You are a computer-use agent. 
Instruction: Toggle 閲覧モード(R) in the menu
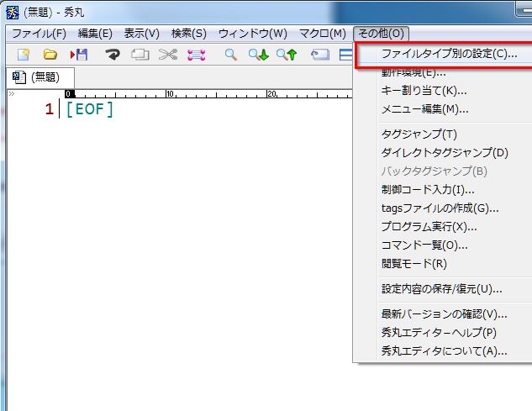(x=413, y=263)
